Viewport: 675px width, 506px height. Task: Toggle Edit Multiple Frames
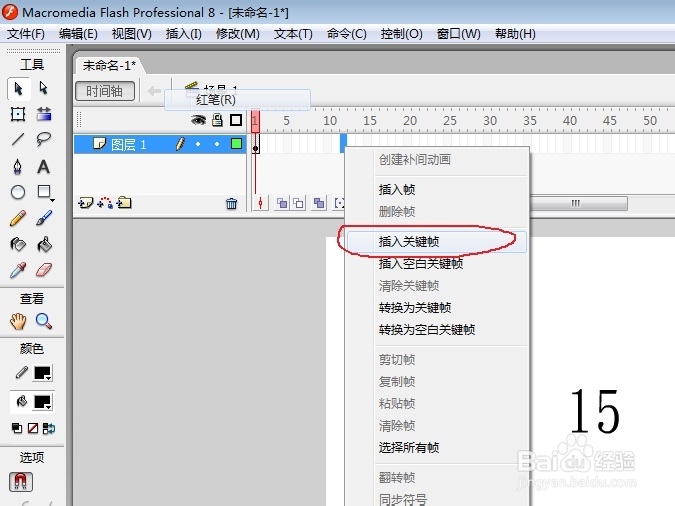coord(319,203)
